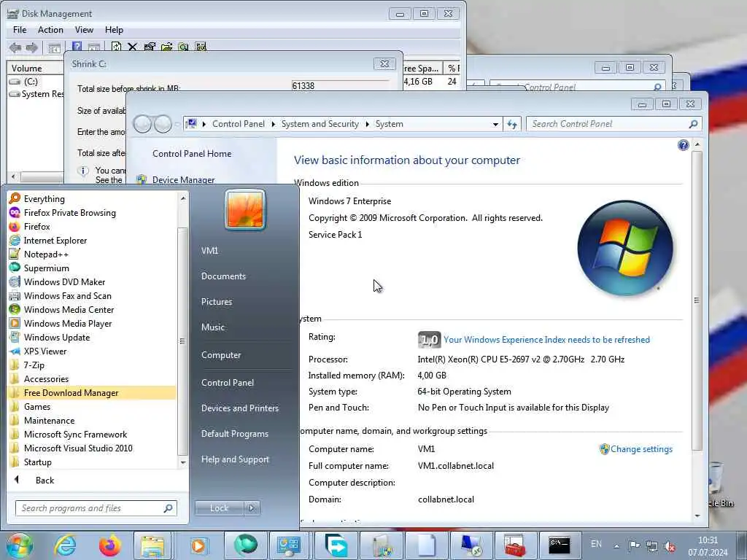The height and width of the screenshot is (560, 747).
Task: Launch Supermium from the programs list
Action: click(46, 268)
